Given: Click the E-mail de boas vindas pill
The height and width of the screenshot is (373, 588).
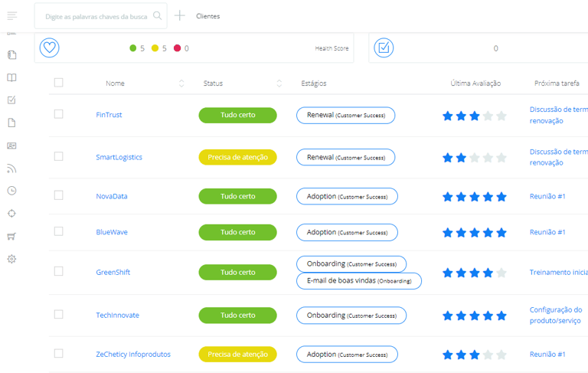Looking at the screenshot, I should tap(359, 280).
